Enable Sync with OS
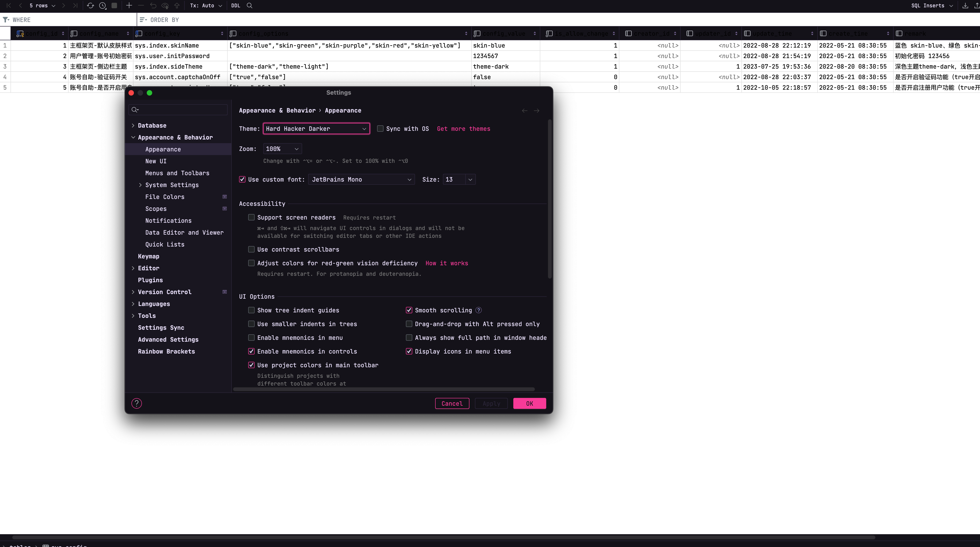 pyautogui.click(x=380, y=129)
